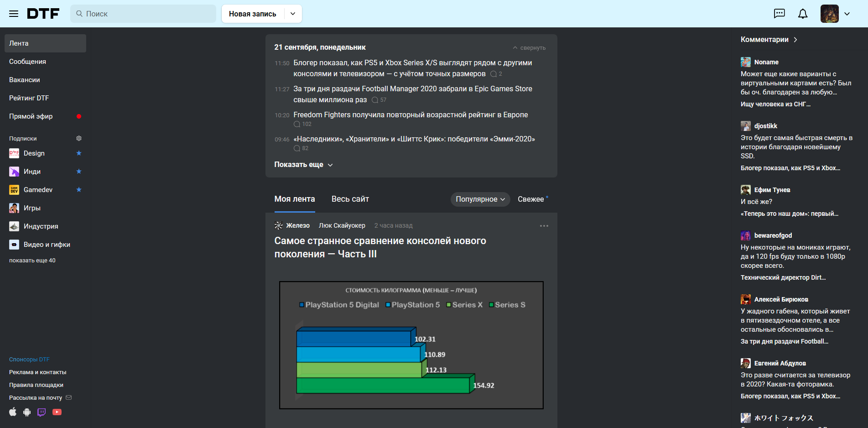Open the console cost comparison chart image

[x=411, y=345]
